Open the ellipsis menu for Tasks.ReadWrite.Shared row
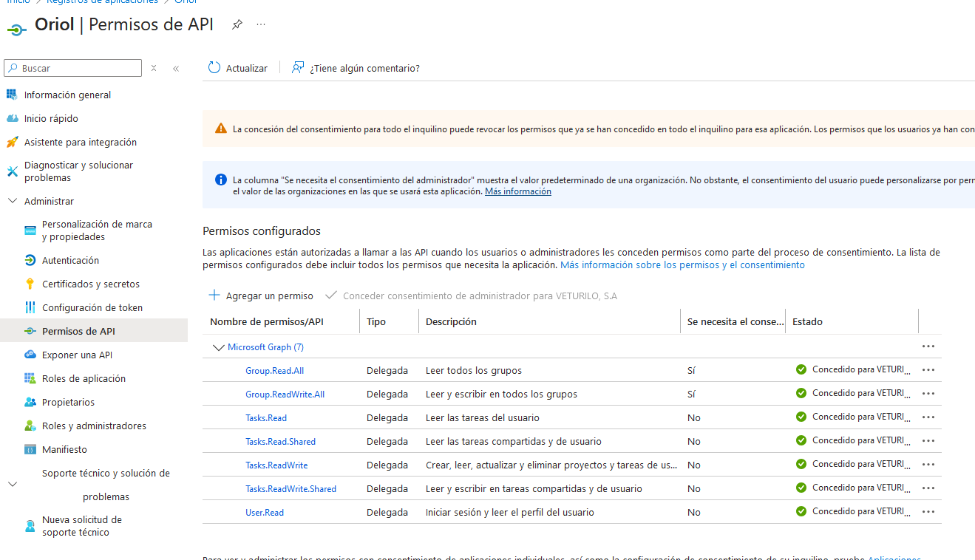 [x=928, y=488]
